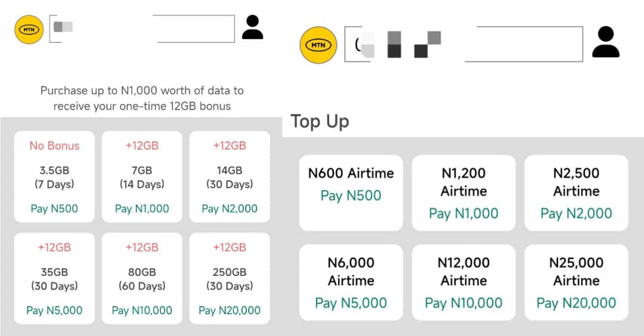Viewport: 644px width, 336px height.
Task: Choose 80GB 60 Days Pay N10,000 plan
Action: pos(142,279)
